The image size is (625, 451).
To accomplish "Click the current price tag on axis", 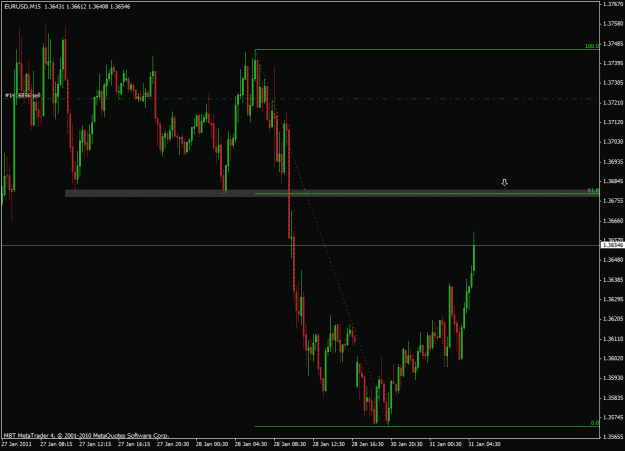I will (x=613, y=245).
